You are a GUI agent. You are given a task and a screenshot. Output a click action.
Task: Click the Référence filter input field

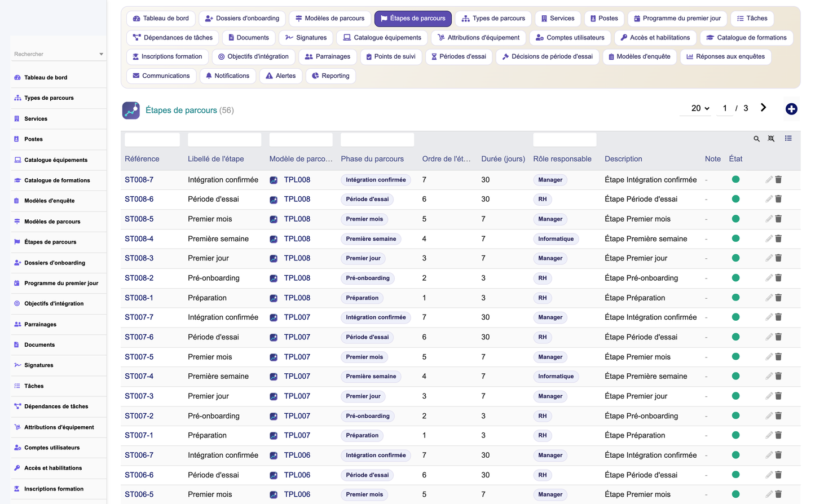pos(152,139)
